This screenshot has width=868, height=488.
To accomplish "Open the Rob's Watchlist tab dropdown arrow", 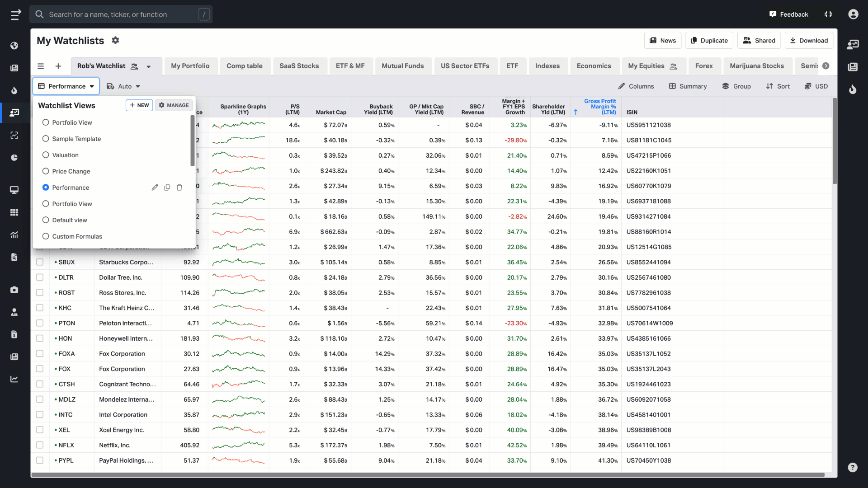I will pyautogui.click(x=148, y=66).
